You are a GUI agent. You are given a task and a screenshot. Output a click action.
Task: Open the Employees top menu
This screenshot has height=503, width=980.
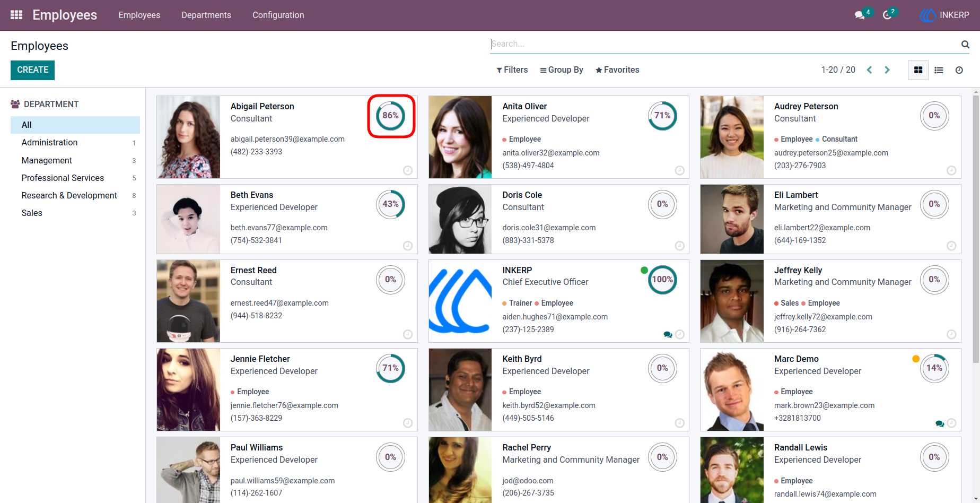click(139, 15)
